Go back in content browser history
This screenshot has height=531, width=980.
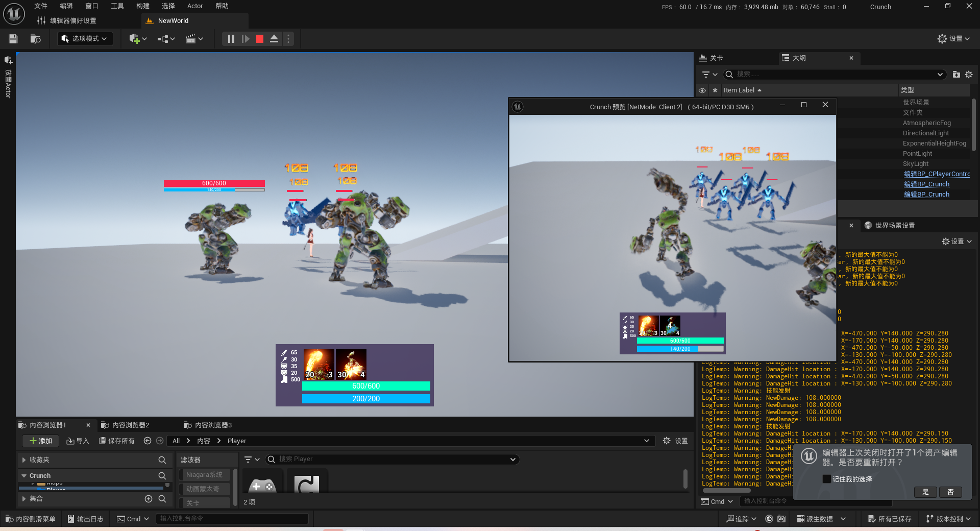click(x=148, y=441)
